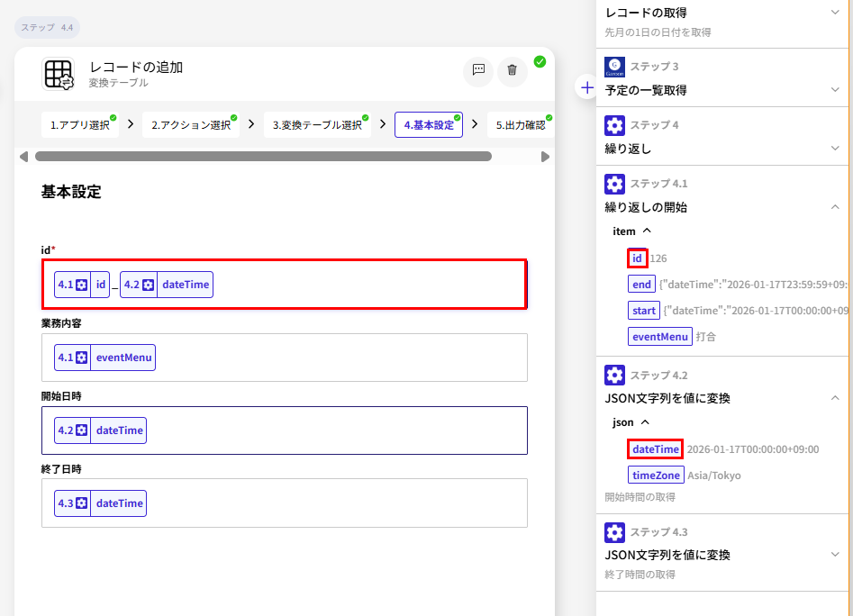The height and width of the screenshot is (616, 853).
Task: Click the gear icon on ステップ4 繰り返し
Action: (x=613, y=124)
